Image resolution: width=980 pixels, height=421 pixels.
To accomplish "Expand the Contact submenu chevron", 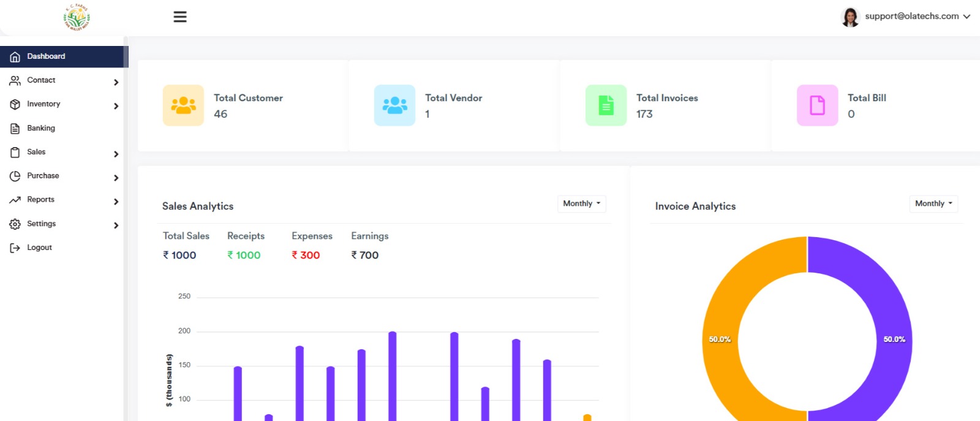I will [x=116, y=82].
